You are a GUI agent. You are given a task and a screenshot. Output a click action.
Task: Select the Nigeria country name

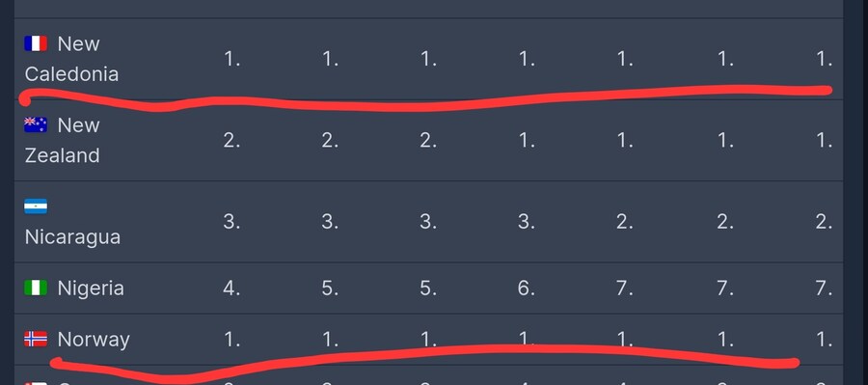91,289
